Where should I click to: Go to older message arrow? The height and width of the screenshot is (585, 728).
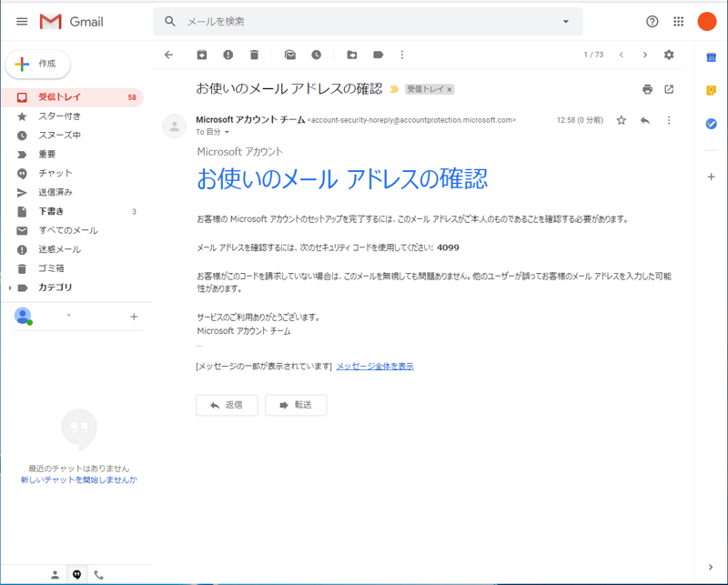tap(645, 55)
